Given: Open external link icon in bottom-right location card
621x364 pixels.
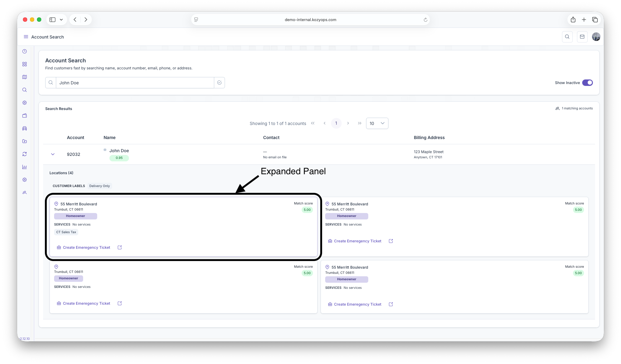Looking at the screenshot, I should tap(391, 304).
